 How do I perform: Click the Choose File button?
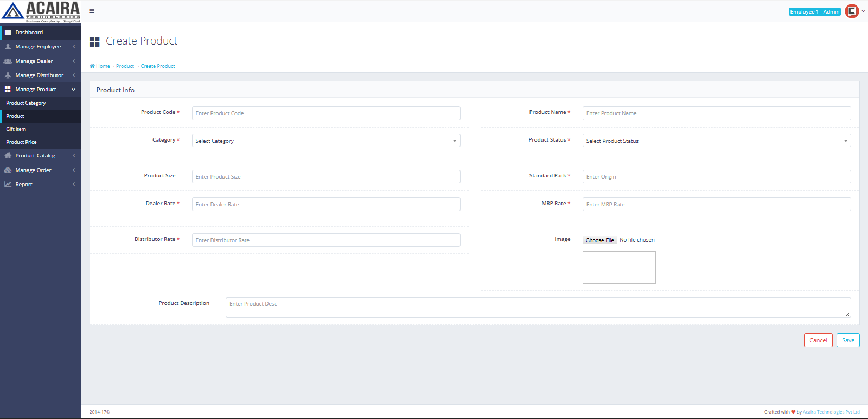pos(599,240)
